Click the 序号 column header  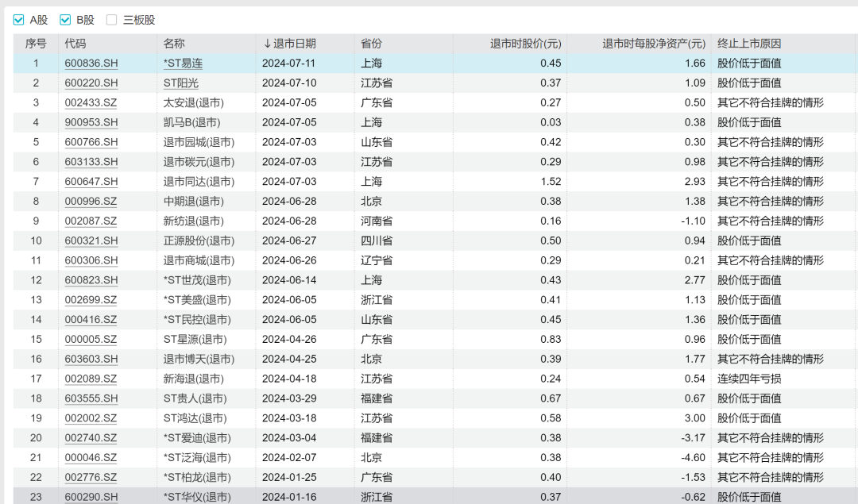click(x=36, y=44)
